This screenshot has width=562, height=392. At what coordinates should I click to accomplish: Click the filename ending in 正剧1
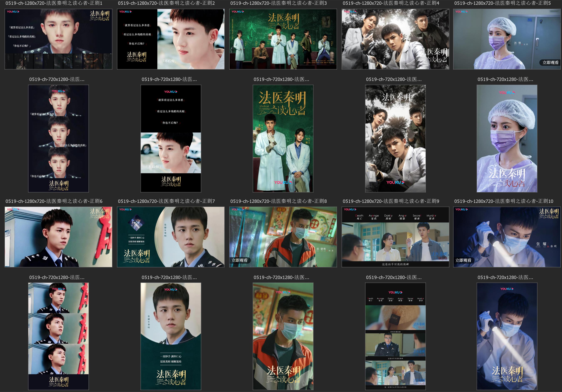tap(54, 3)
